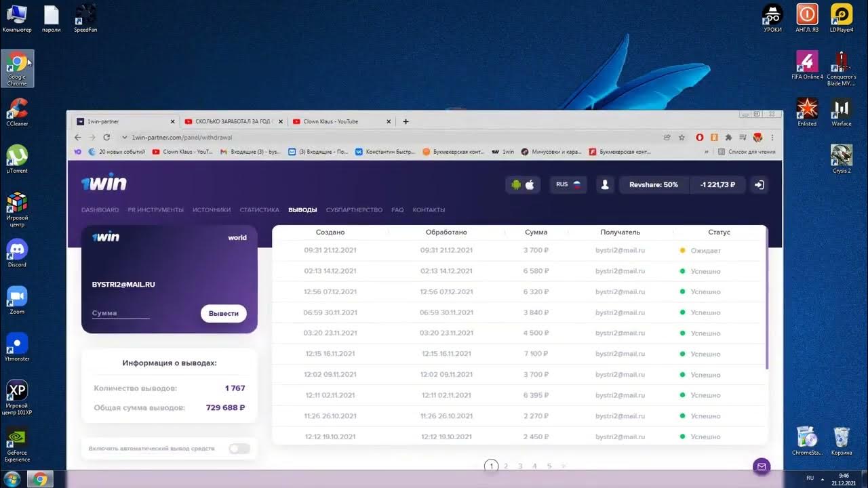Switch to СКОЛЬКО ЗАРАБОТАЛ ЗА ГОД tab
868x488 pixels.
[233, 121]
